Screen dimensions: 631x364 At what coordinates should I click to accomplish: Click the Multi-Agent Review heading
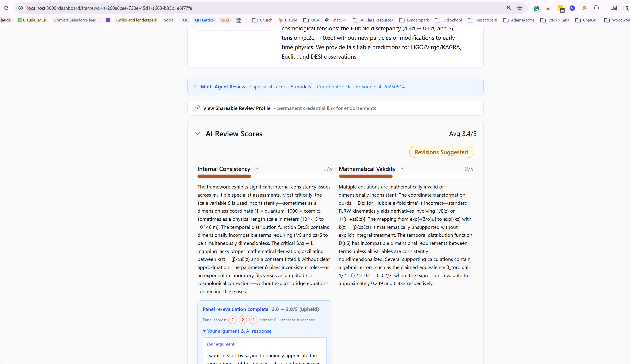tap(223, 87)
